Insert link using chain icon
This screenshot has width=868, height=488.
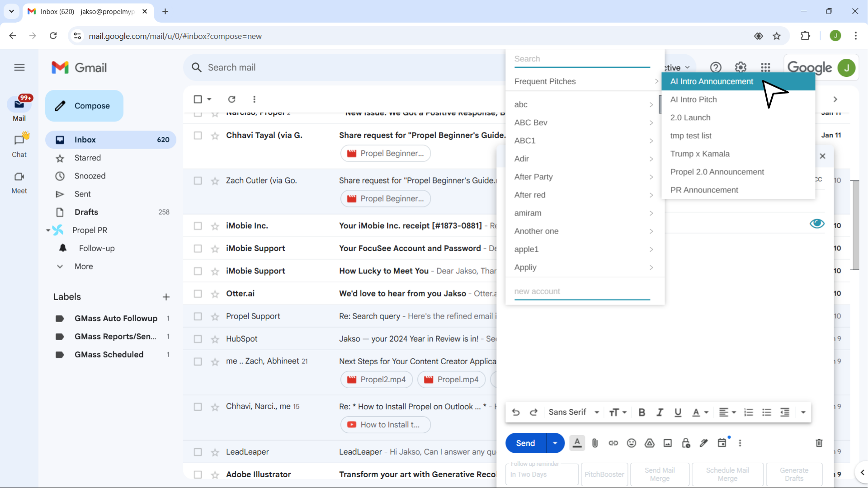(x=613, y=443)
